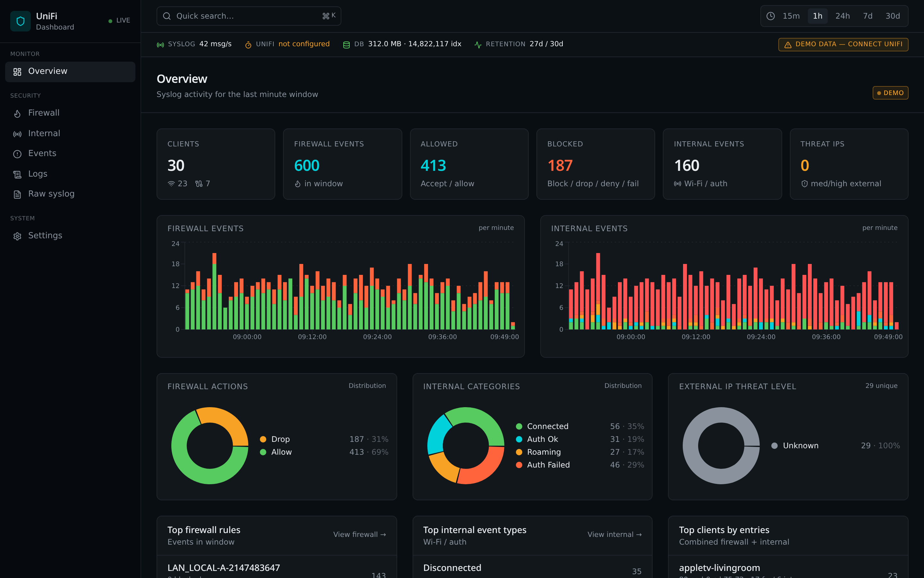Click the UNIFI timer status icon
This screenshot has height=578, width=924.
(248, 45)
